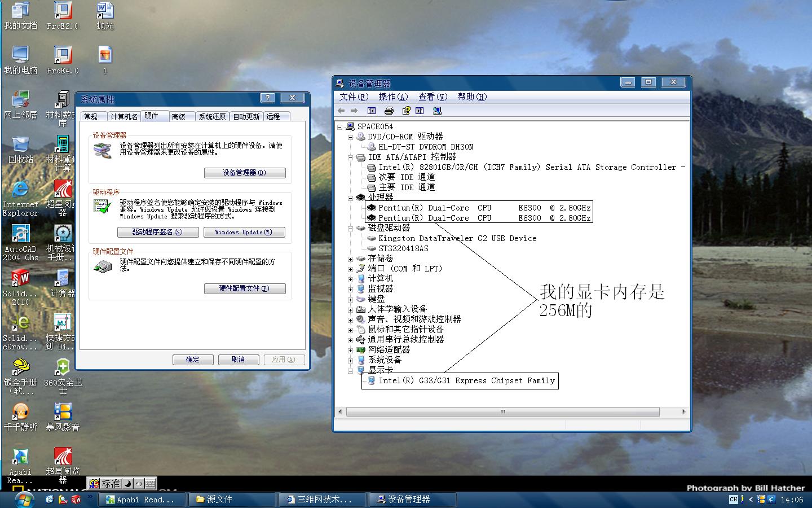Image resolution: width=812 pixels, height=508 pixels.
Task: Select the 360安全卫士 desktop icon
Action: (63, 376)
